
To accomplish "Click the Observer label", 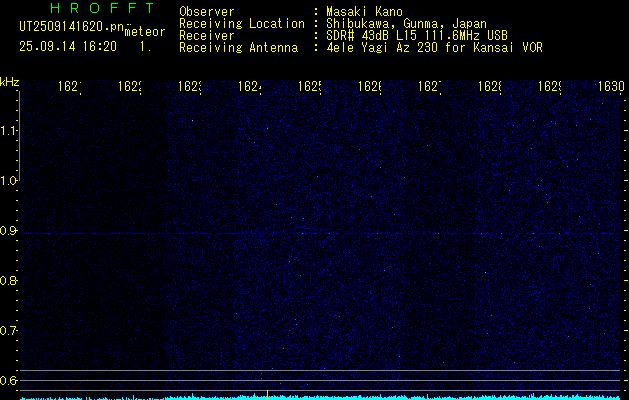I will click(207, 12).
